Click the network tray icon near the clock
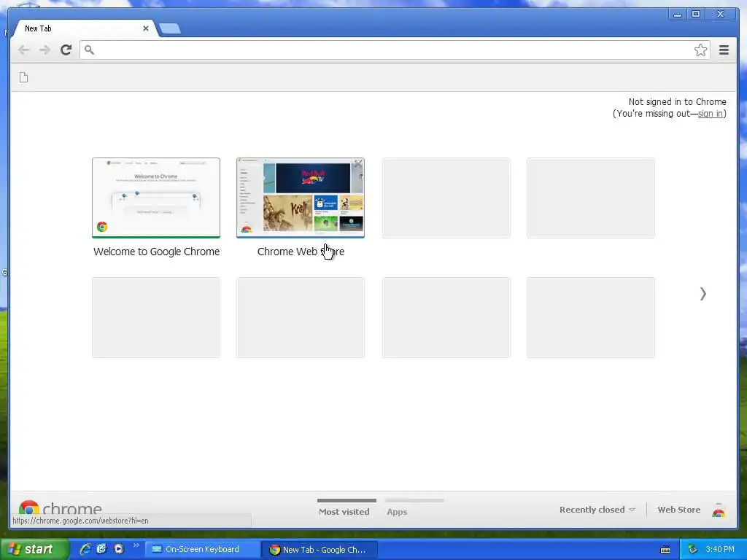Screen dimensions: 747x560 [x=692, y=550]
